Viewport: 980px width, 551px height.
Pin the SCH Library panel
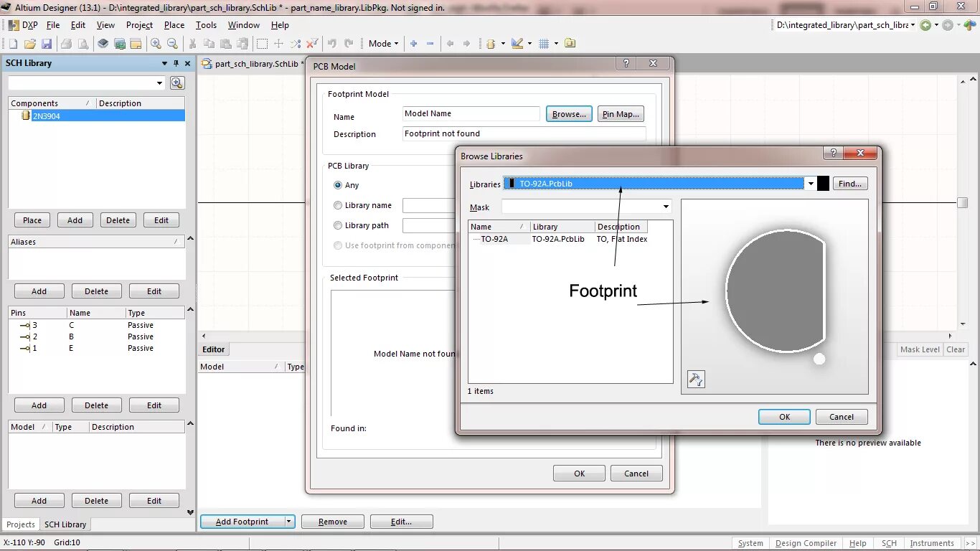point(176,63)
